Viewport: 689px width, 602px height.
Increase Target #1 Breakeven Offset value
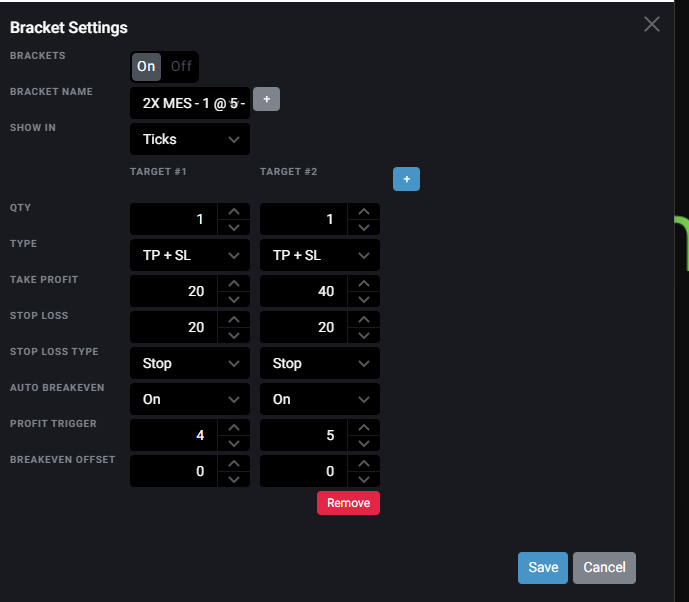[234, 464]
